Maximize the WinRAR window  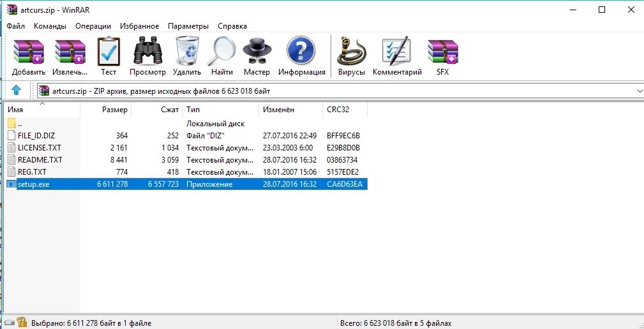tap(602, 10)
